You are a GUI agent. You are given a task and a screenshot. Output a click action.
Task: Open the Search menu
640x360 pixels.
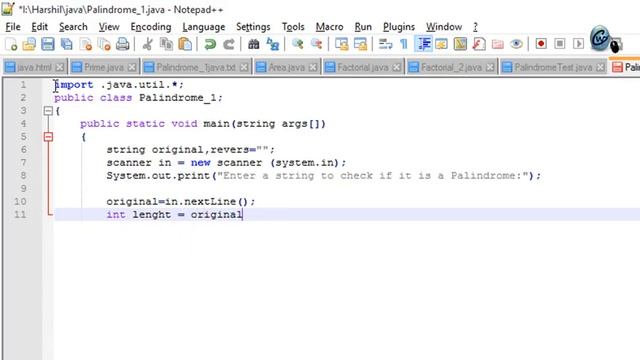click(x=73, y=27)
